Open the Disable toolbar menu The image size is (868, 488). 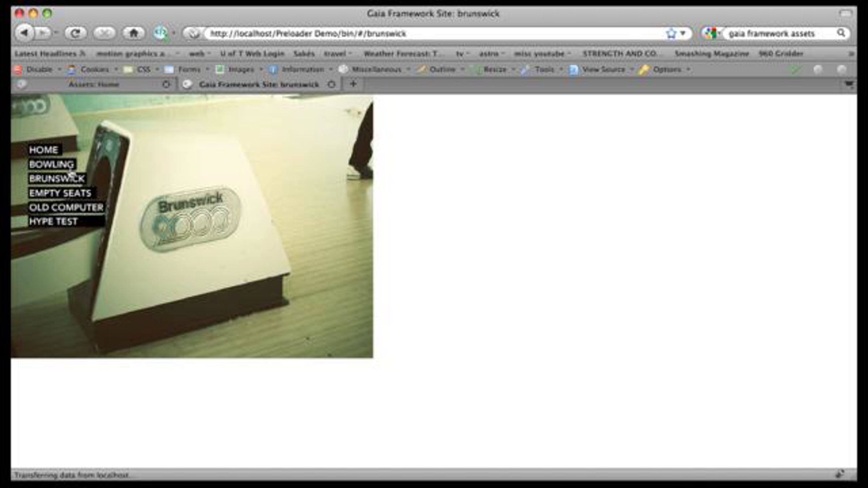coord(39,69)
